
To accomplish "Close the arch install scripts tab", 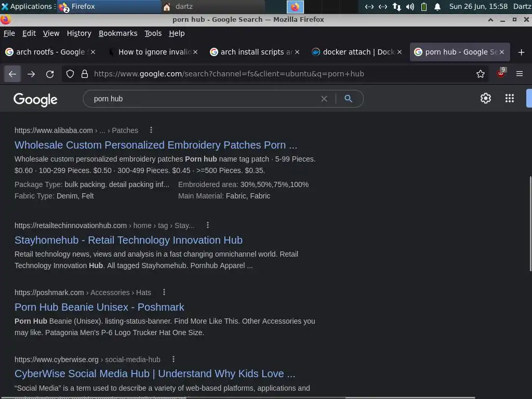I will pos(297,52).
